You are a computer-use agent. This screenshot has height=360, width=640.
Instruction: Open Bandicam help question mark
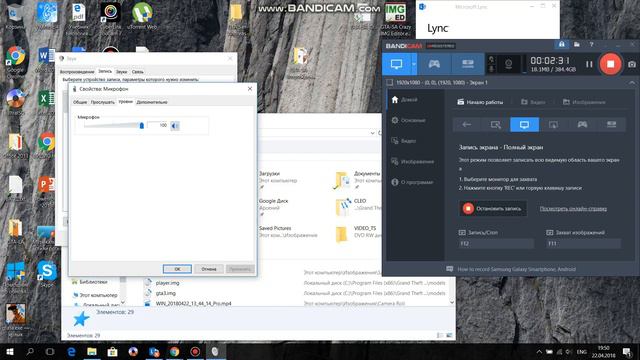click(x=591, y=44)
